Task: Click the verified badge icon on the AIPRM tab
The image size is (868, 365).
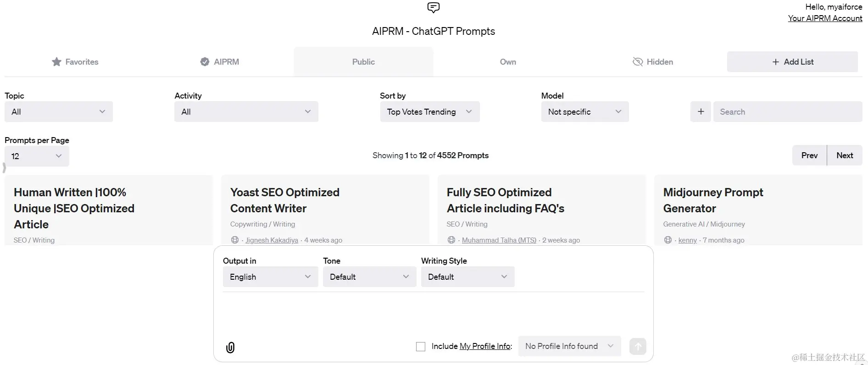Action: [x=205, y=61]
